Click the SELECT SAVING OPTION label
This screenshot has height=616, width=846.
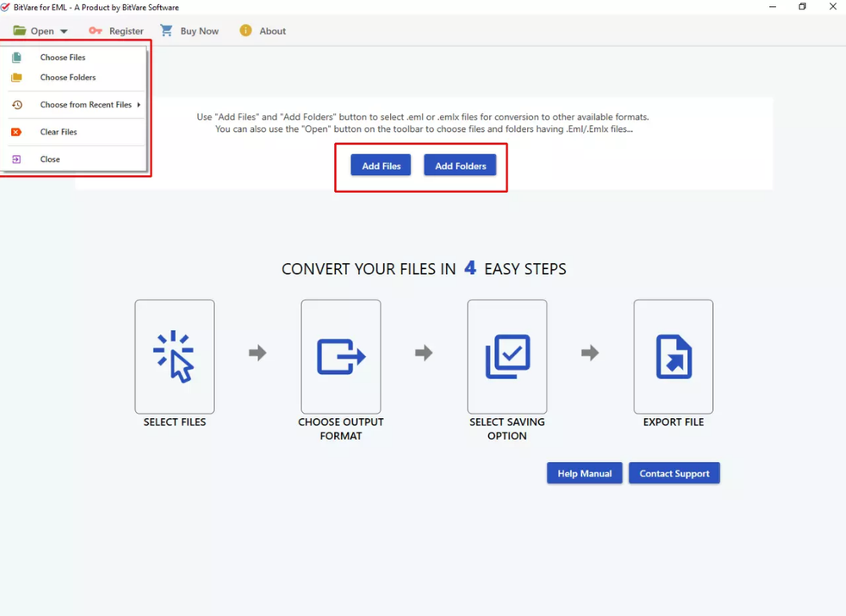point(507,429)
